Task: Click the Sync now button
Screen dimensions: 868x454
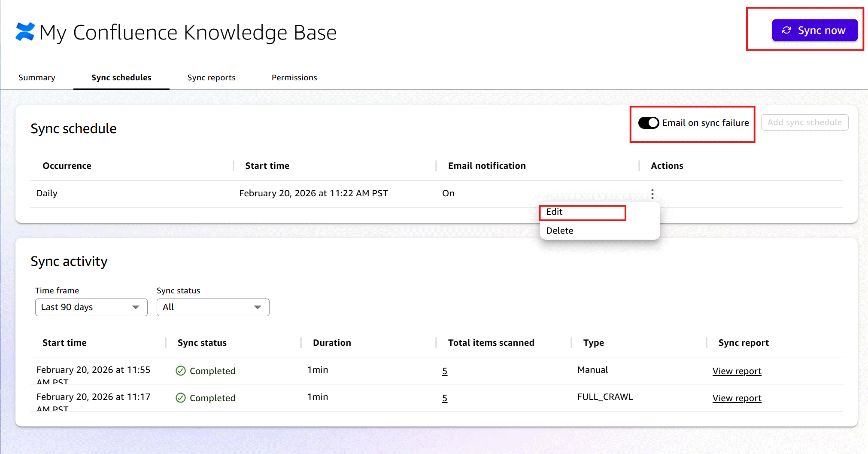Action: pyautogui.click(x=814, y=30)
